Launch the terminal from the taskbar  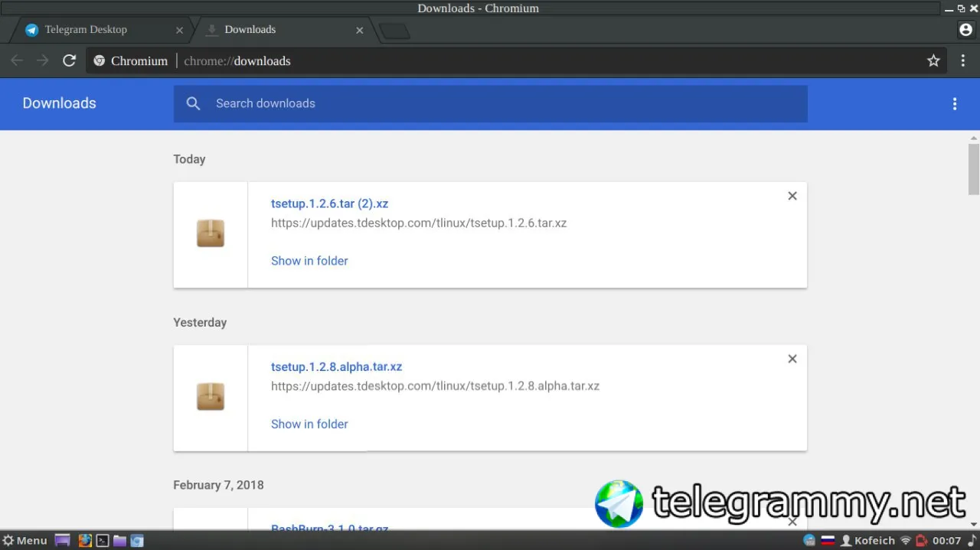(102, 540)
